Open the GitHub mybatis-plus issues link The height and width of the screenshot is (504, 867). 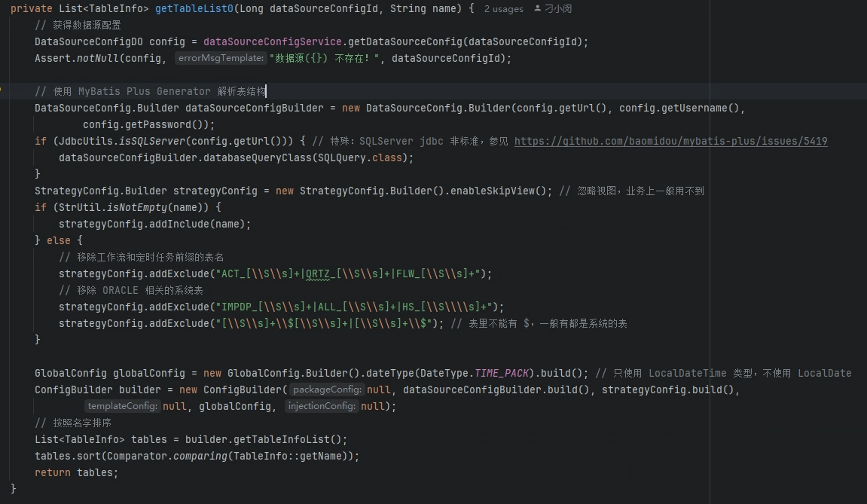(670, 141)
